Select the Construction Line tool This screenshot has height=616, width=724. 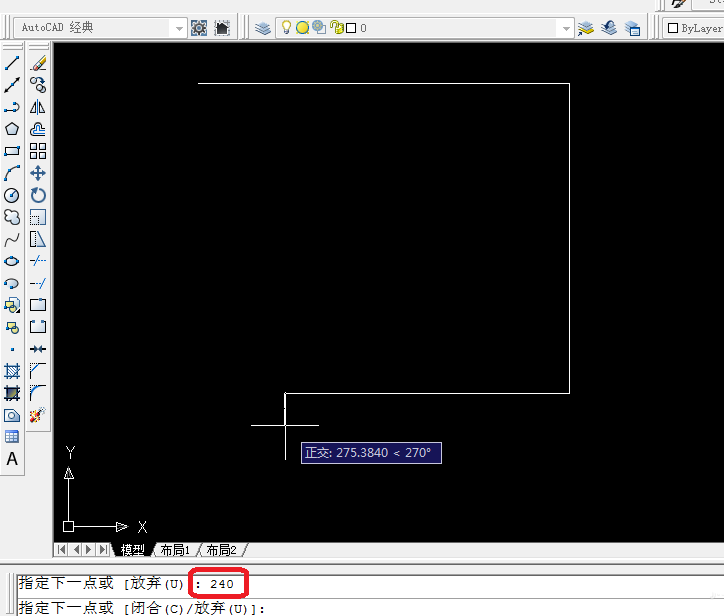(12, 85)
